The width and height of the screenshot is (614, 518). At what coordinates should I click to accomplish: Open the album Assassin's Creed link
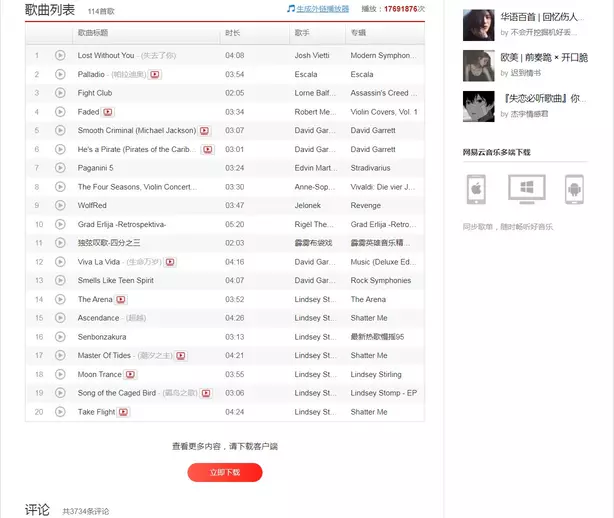(x=380, y=93)
